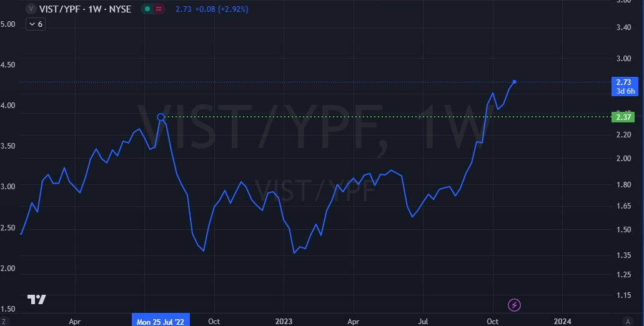Click the green 2.37 price label
The width and height of the screenshot is (644, 326).
pos(622,117)
